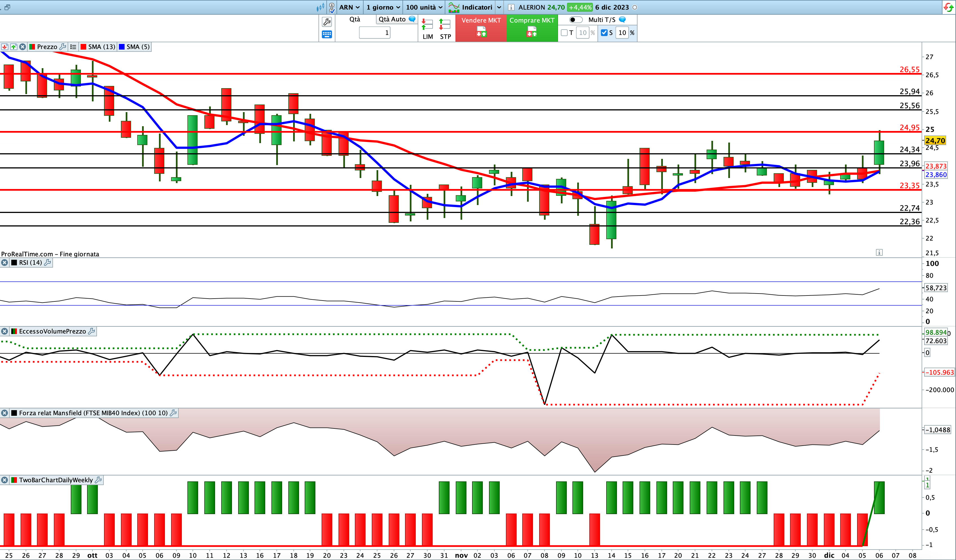Screen dimensions: 956x560
Task: Toggle the Multi T/S switch
Action: click(x=575, y=20)
